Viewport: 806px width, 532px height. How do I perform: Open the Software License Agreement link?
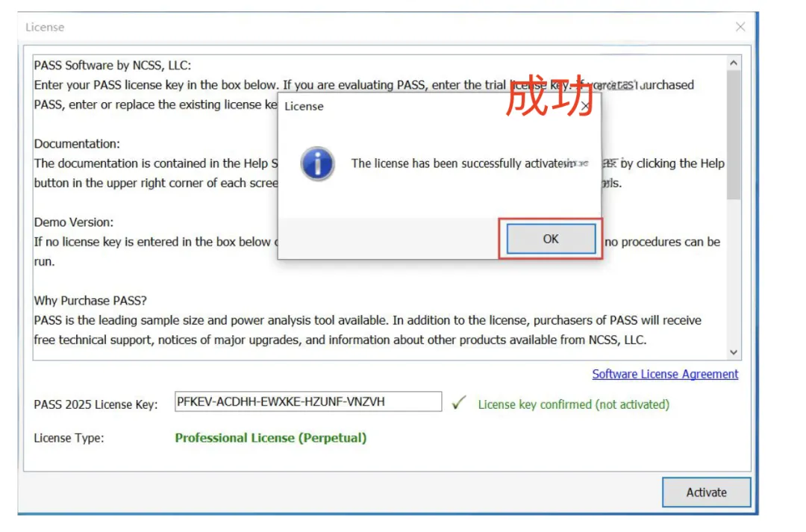pyautogui.click(x=665, y=375)
